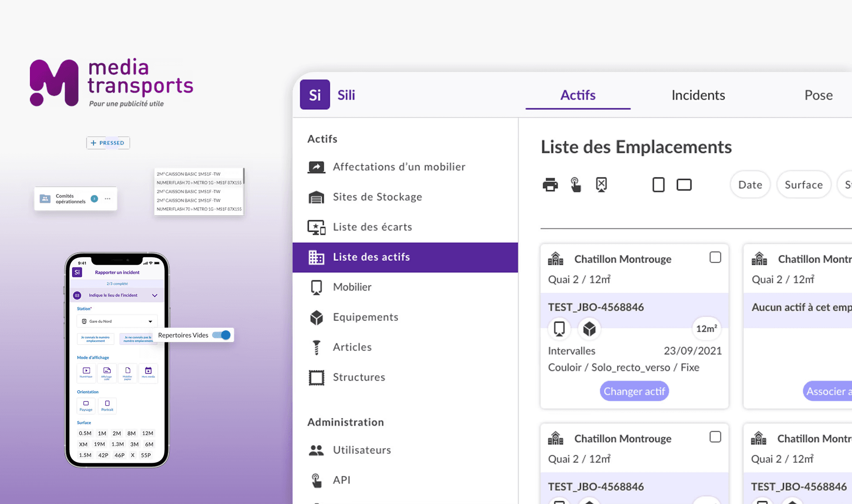
Task: Collapse the 'Indique le lieu de l'incident' section
Action: 155,295
